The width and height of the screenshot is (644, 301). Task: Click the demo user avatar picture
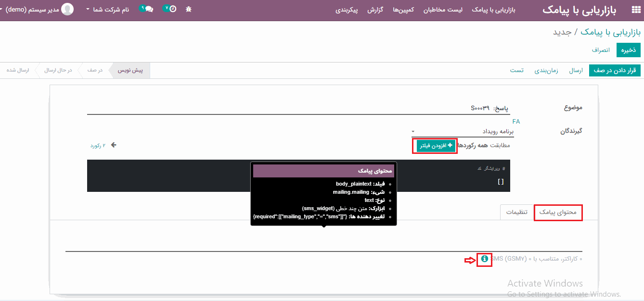click(68, 9)
